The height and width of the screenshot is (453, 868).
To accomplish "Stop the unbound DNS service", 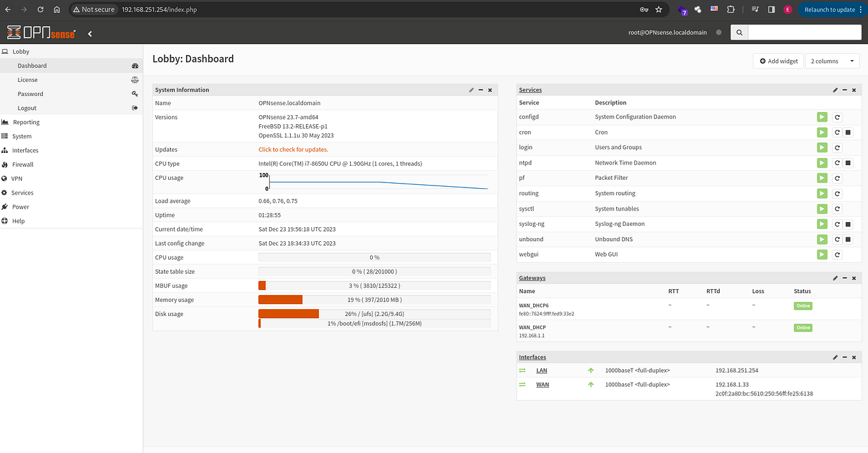I will [x=848, y=240].
